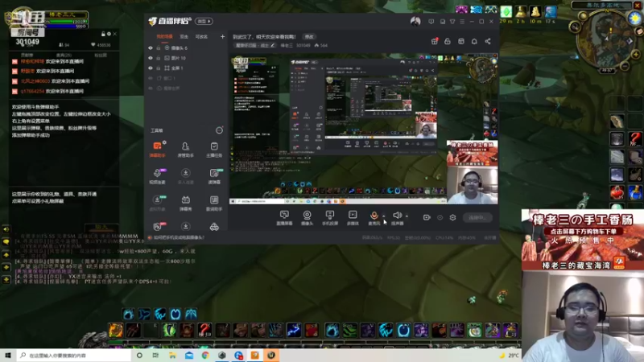Click the game minimap
This screenshot has height=362, width=644.
coord(607,39)
